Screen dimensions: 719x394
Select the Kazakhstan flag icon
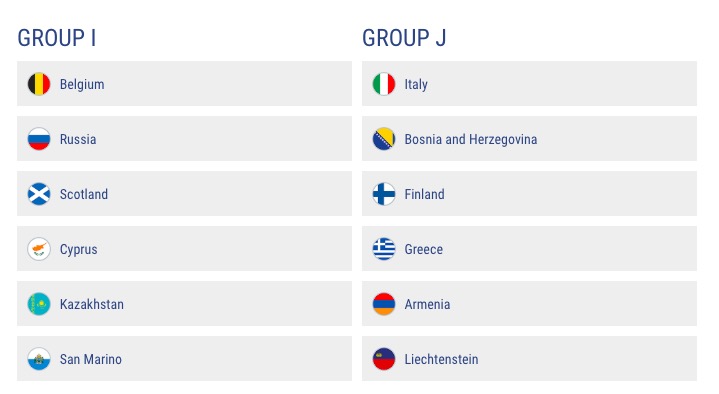tap(39, 304)
